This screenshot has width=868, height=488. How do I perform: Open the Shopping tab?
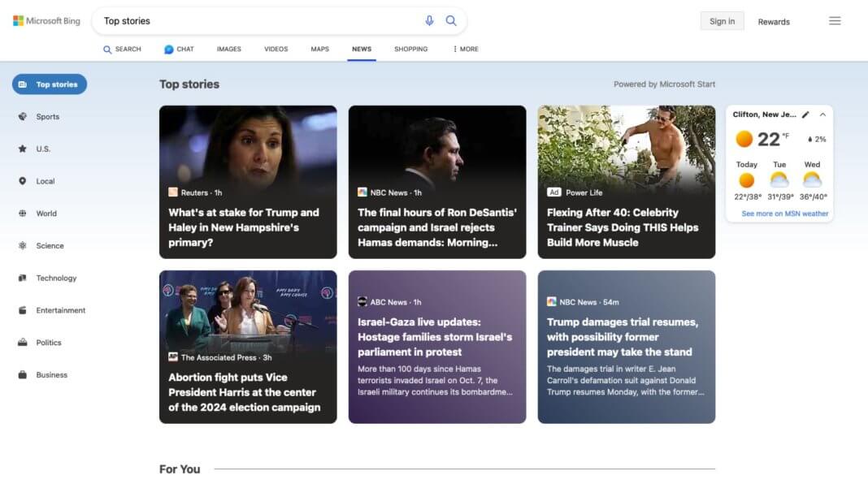coord(410,49)
